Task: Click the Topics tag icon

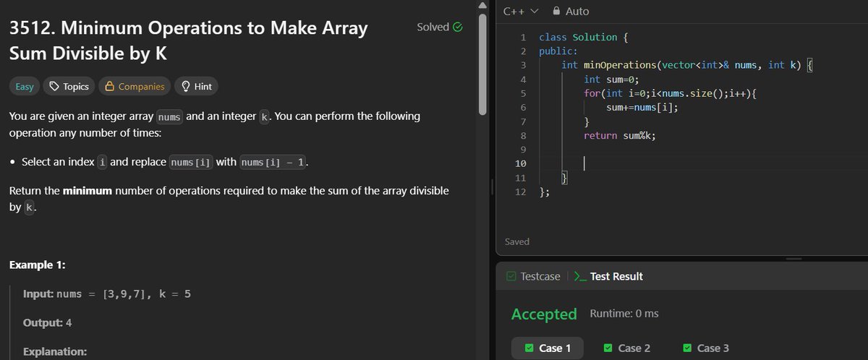Action: (54, 87)
